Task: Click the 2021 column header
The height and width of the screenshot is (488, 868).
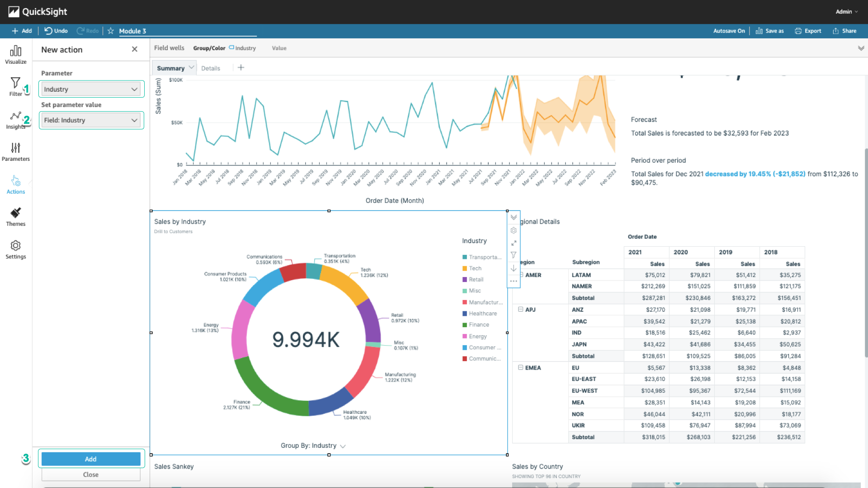Action: (646, 252)
